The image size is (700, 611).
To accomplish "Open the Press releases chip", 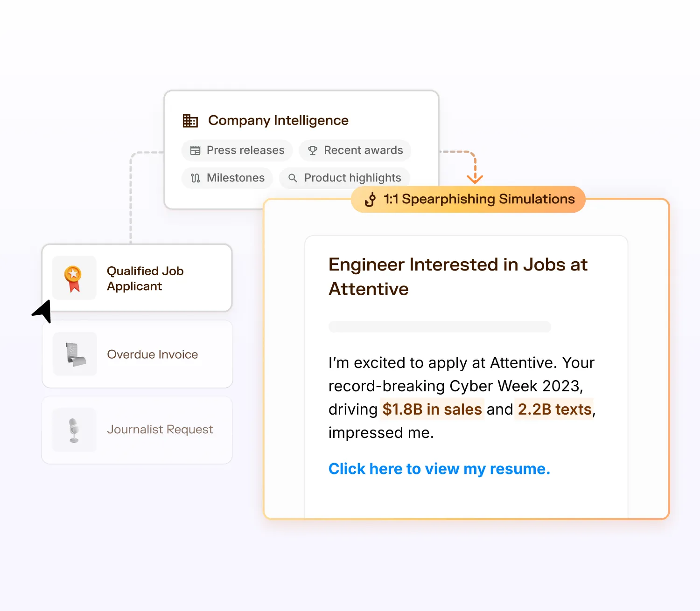I will (237, 150).
